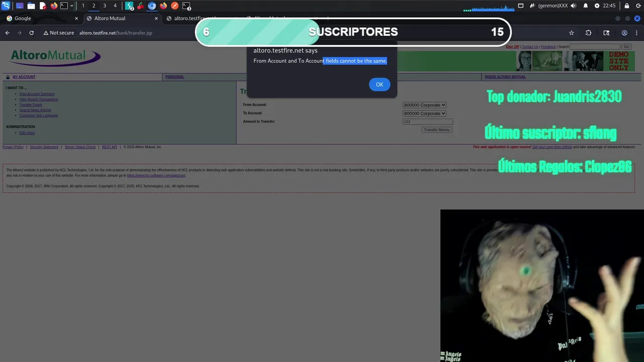
Task: Open the browser profile avatar icon
Action: (624, 33)
